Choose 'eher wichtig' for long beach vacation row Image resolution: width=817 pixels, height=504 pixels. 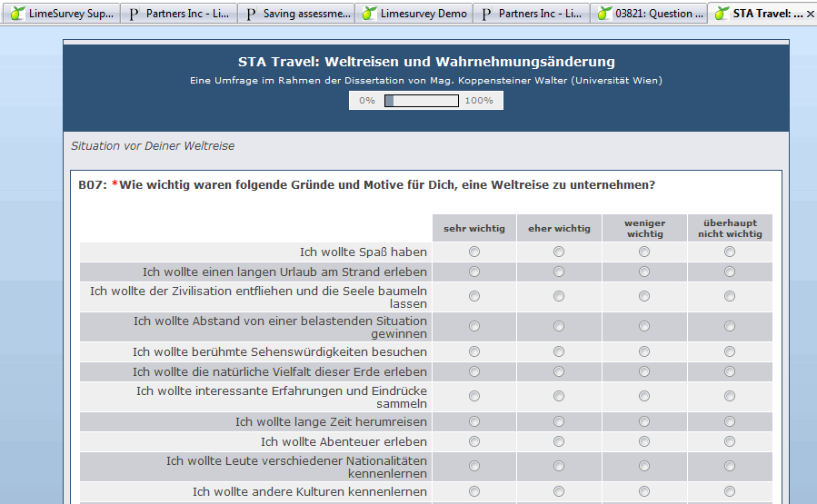559,272
